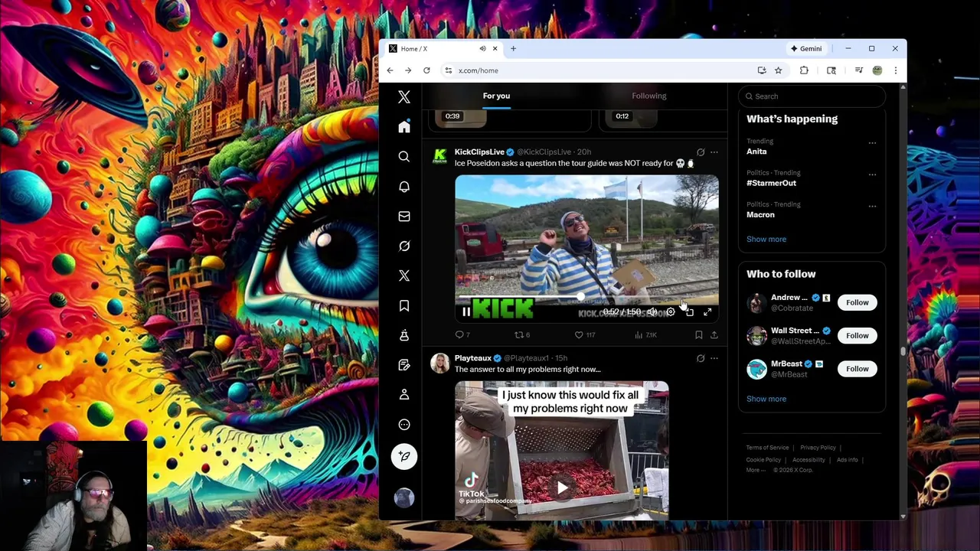Share the KickClipsLive post

[x=714, y=334]
